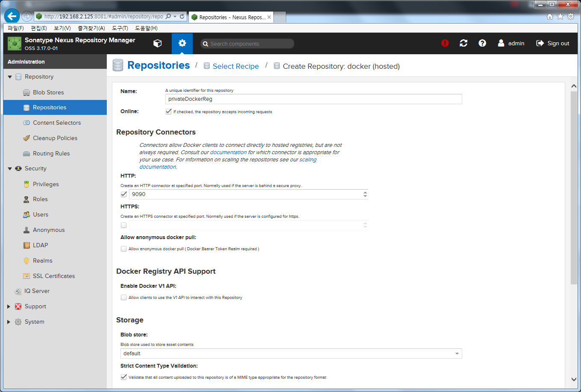Enable the HTTPS connector checkbox
Screen dimensions: 581x392
[x=124, y=225]
